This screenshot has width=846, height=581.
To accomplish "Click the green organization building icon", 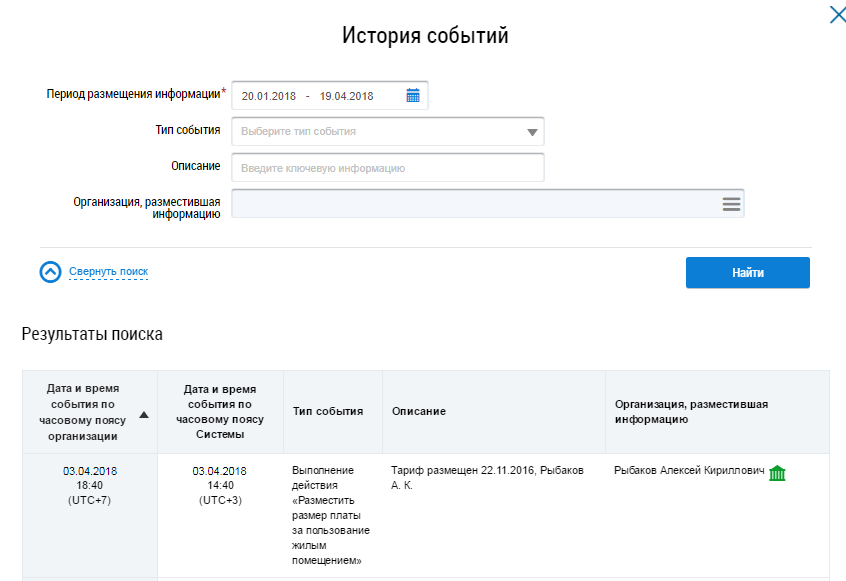I will click(x=777, y=473).
